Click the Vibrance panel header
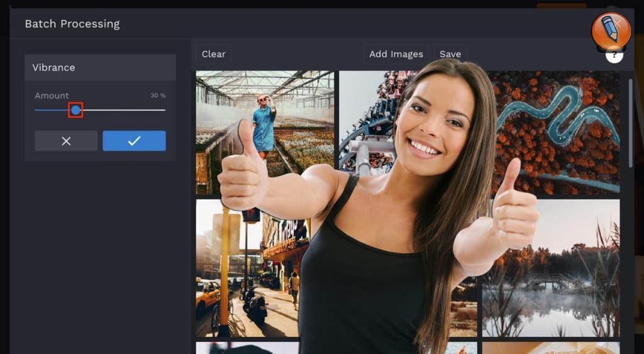 100,67
